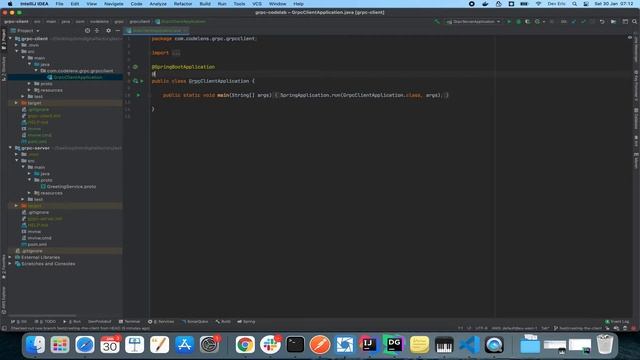The height and width of the screenshot is (360, 640).
Task: Switch to GrpcClientApplication editor tab
Action: tap(157, 31)
